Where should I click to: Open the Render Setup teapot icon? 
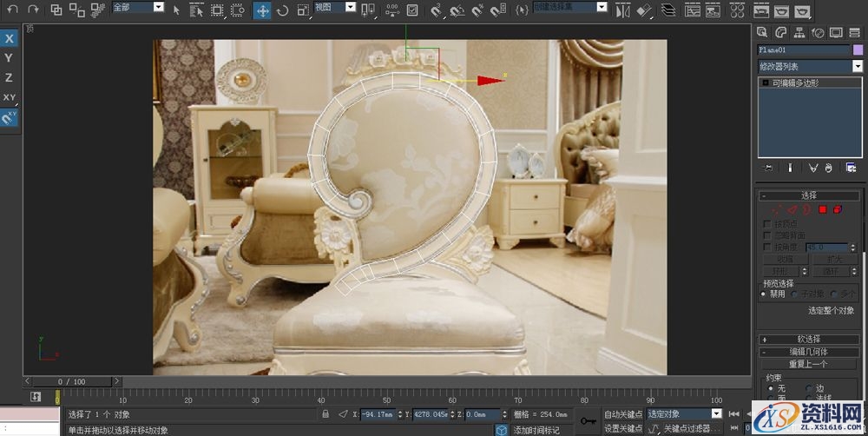tap(761, 10)
